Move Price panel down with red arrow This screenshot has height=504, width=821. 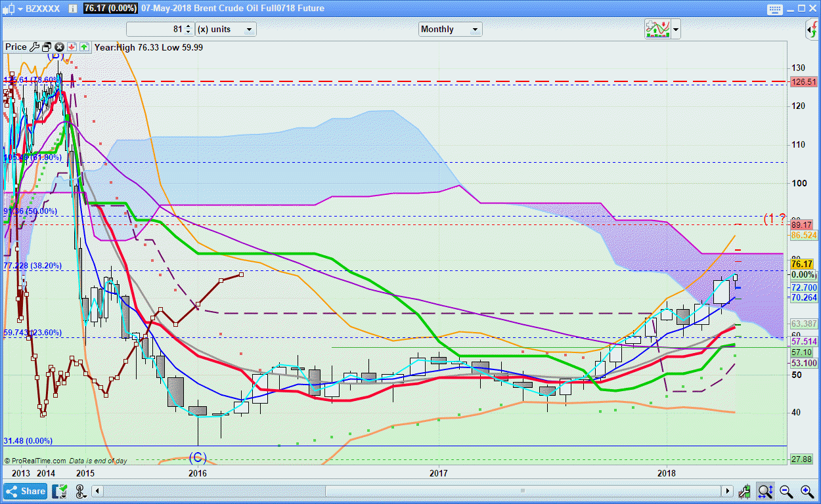(x=71, y=47)
